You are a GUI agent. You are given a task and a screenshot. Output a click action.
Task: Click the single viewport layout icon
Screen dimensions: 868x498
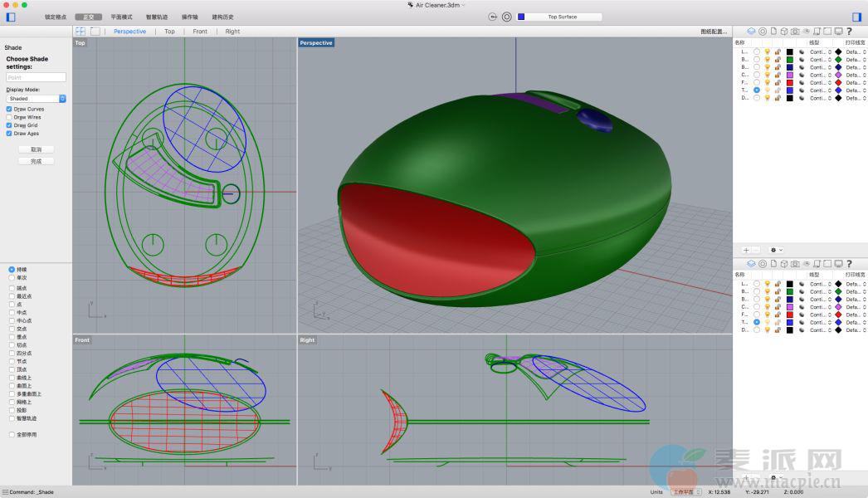click(95, 32)
